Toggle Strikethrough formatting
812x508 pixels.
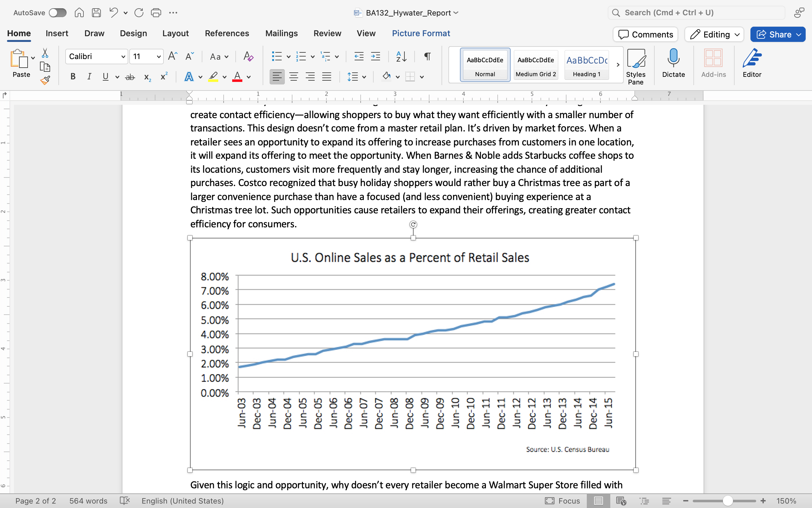(130, 77)
